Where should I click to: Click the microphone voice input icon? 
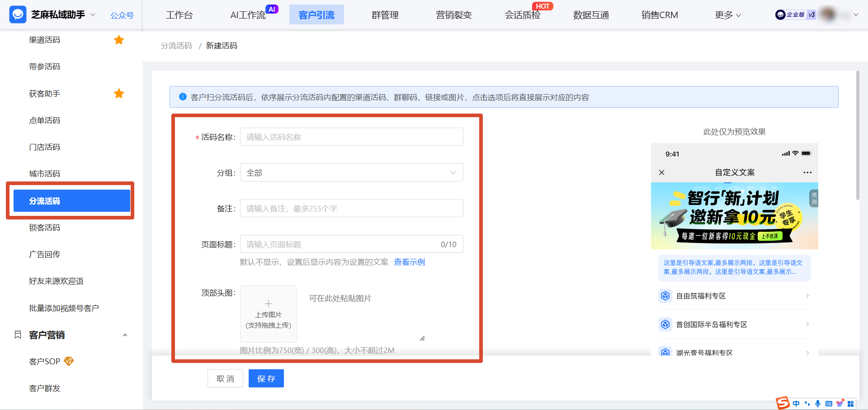coord(818,404)
